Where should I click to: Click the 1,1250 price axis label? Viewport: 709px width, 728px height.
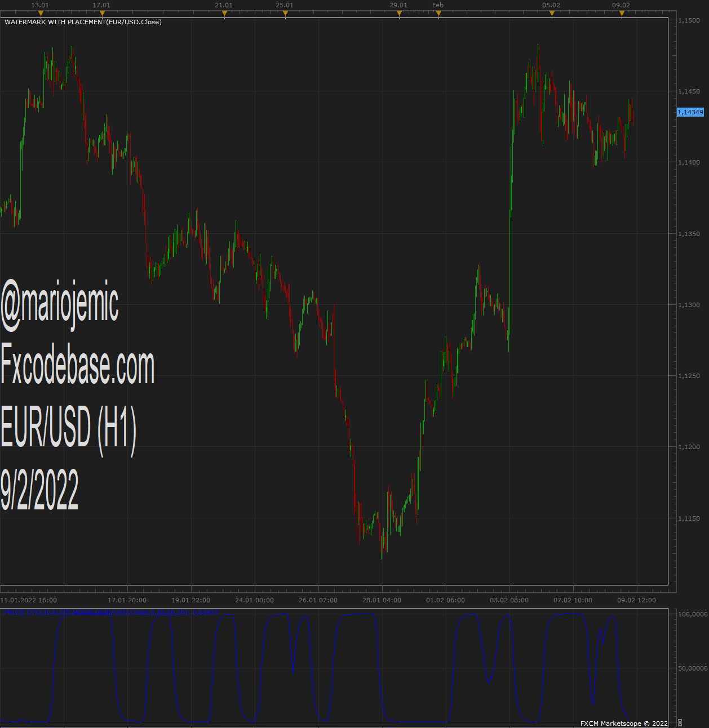tap(689, 376)
